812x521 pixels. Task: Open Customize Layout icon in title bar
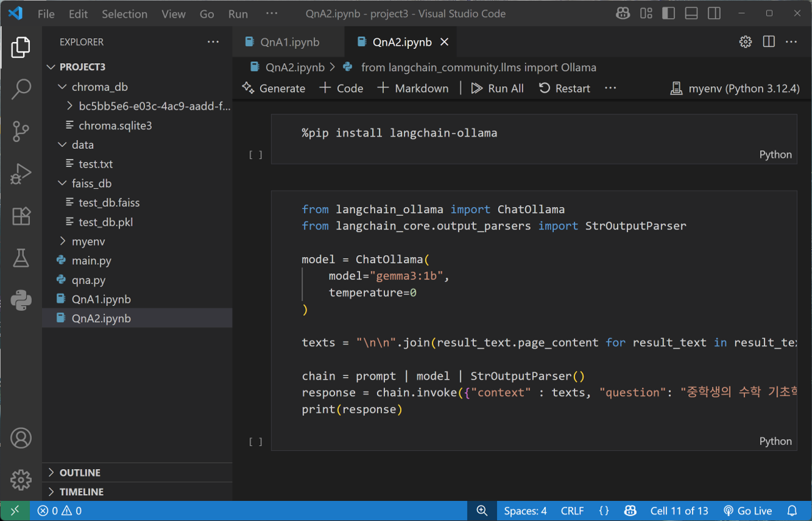(646, 13)
